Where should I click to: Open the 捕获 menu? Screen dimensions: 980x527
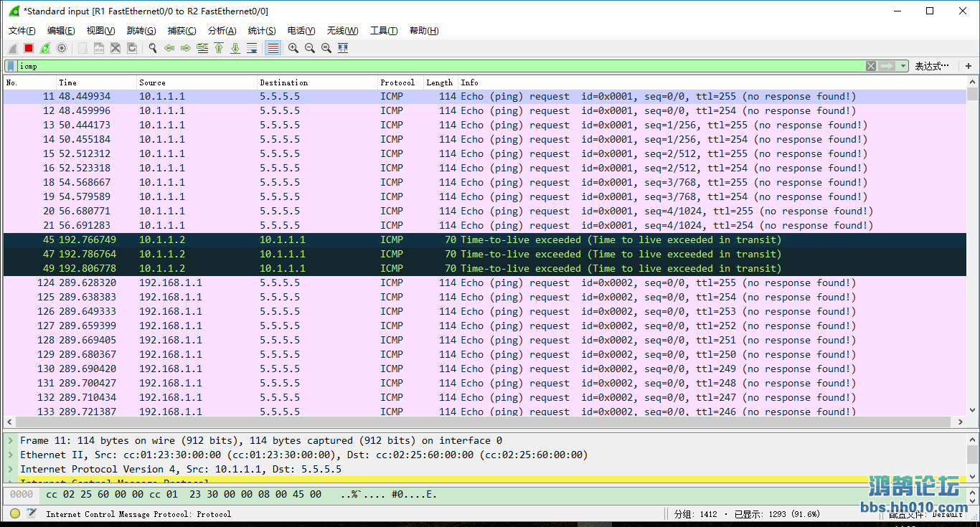182,31
